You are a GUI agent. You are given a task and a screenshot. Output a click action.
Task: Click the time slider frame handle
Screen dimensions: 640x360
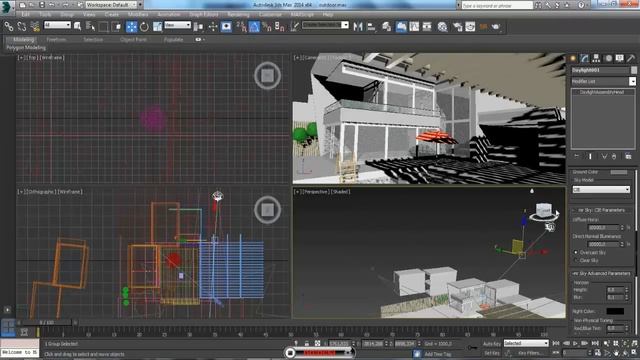pyautogui.click(x=47, y=322)
